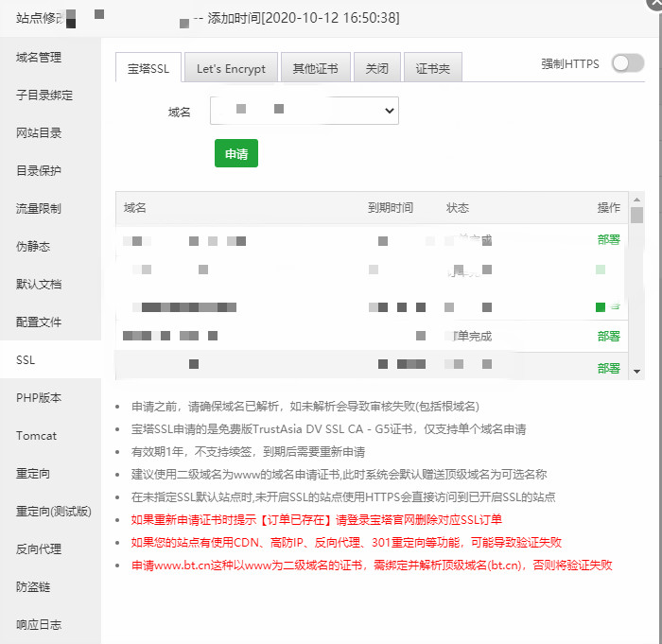Open the 证书夹 tab
The image size is (662, 644).
(433, 68)
